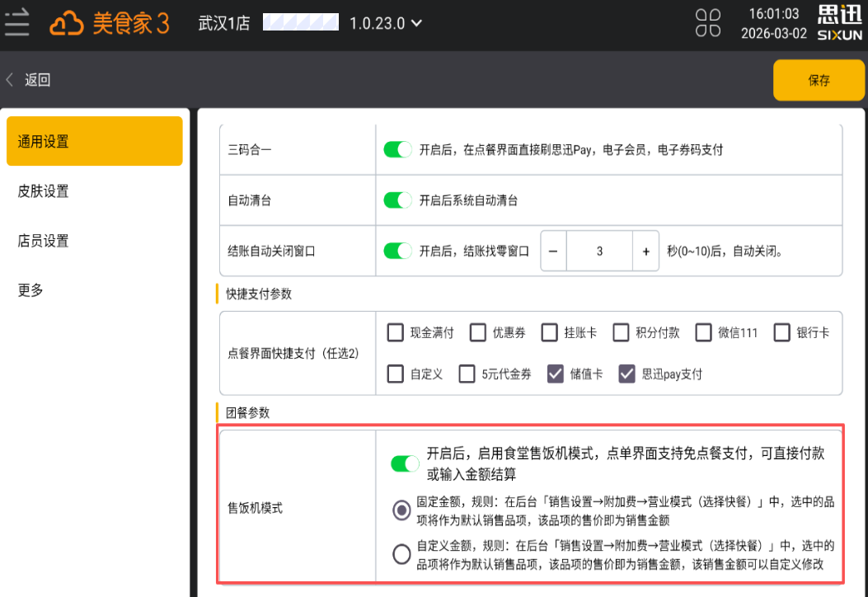The height and width of the screenshot is (597, 868).
Task: Select the 自定义金额 radio option
Action: click(x=401, y=554)
